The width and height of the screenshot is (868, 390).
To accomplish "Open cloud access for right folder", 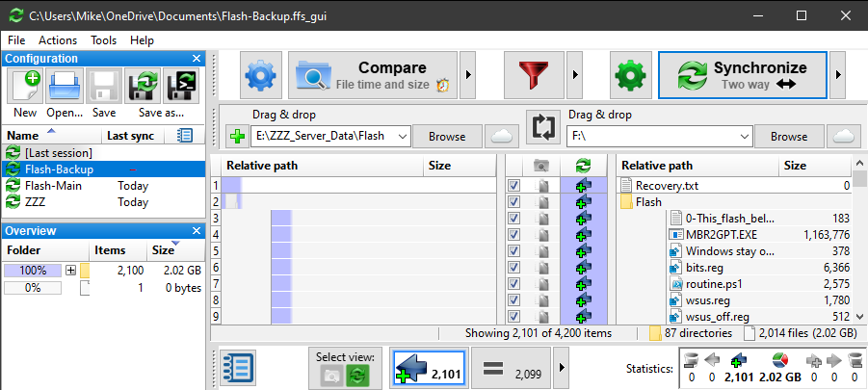I will point(843,137).
